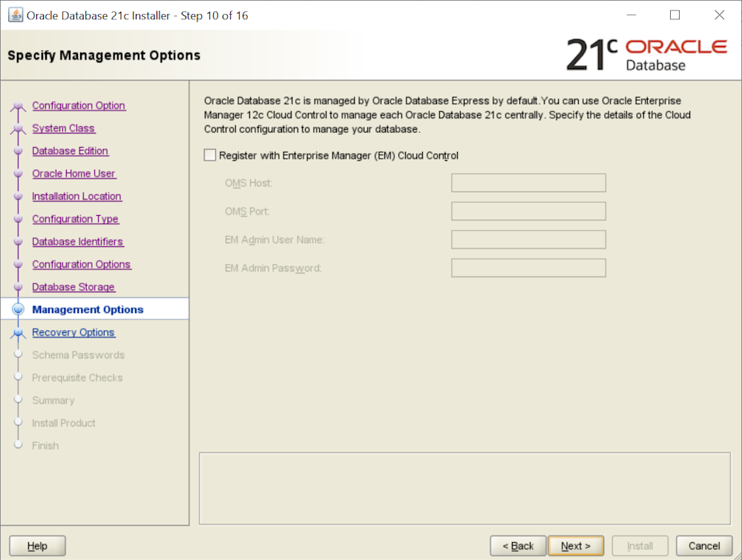Click the Management Options step bullet icon

tap(19, 310)
